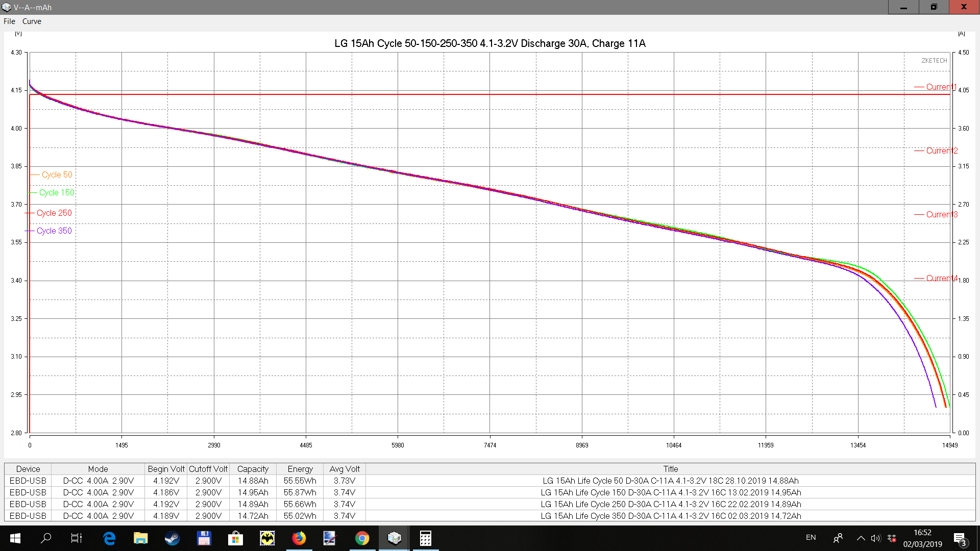980x551 pixels.
Task: Select the Current1 legend entry
Action: [941, 87]
